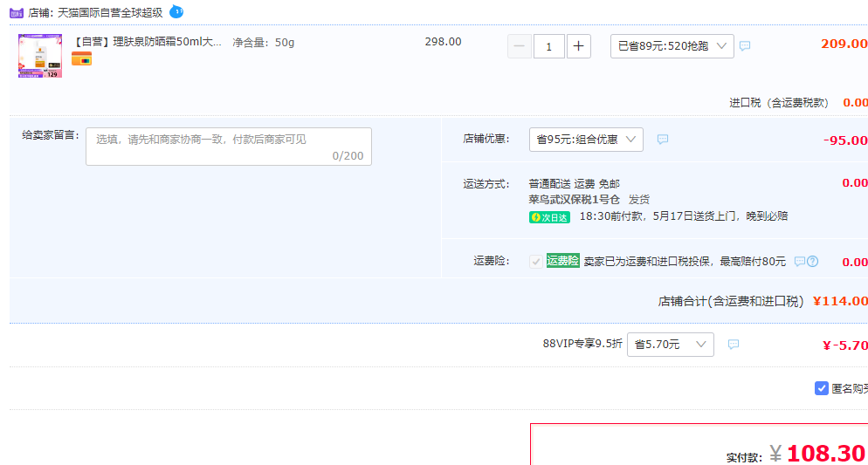
Task: Click the green 运费险 label badge
Action: pos(563,261)
